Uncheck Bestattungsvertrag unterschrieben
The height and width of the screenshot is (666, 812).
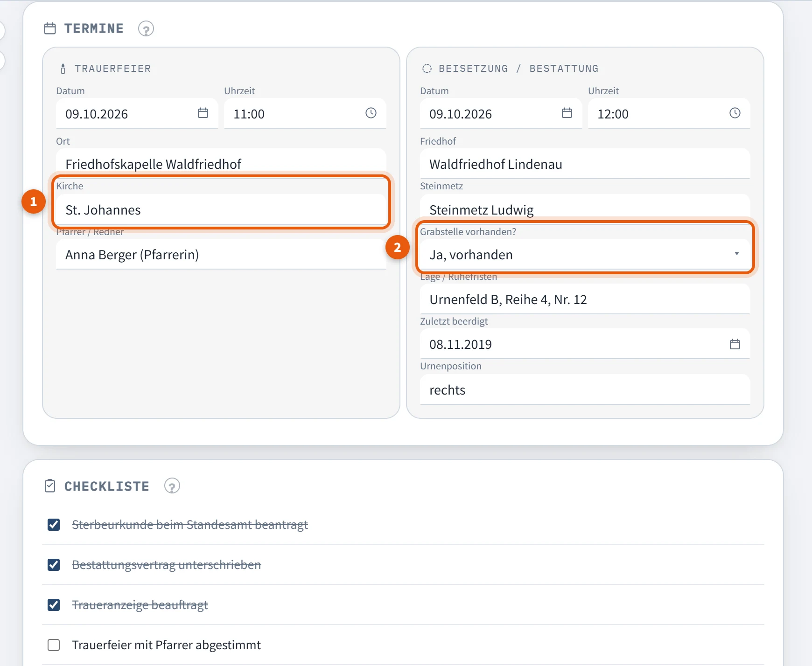[x=54, y=565]
